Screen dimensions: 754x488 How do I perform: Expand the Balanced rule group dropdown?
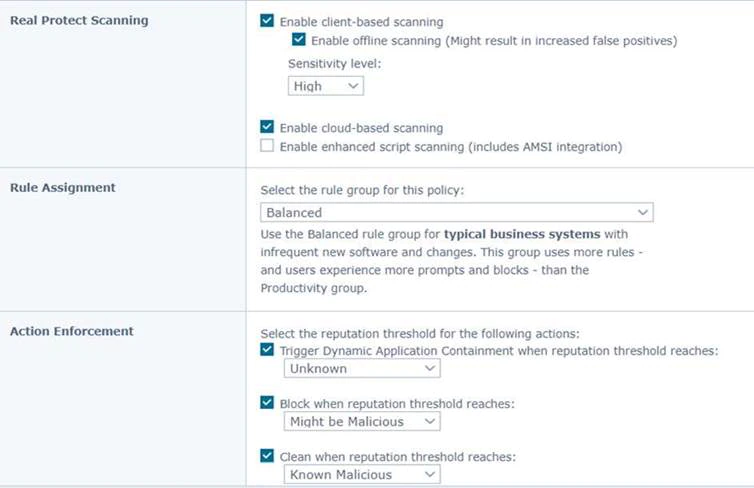[x=457, y=213]
